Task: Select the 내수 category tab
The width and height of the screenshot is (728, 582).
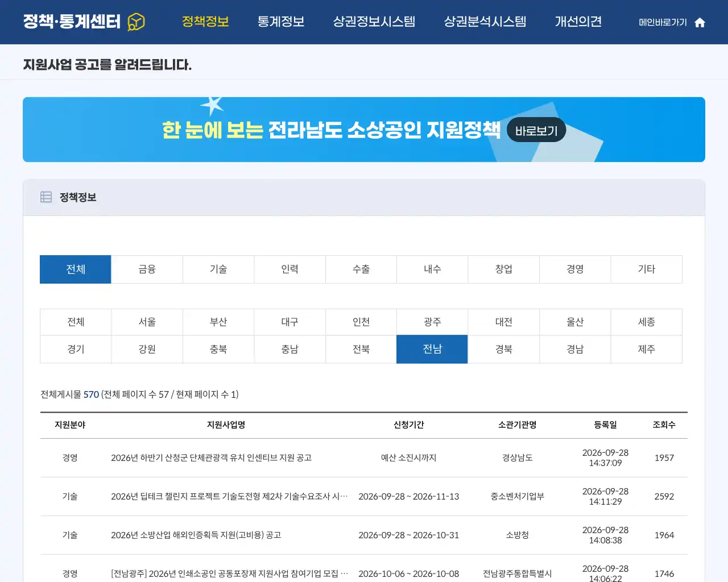Action: click(432, 269)
